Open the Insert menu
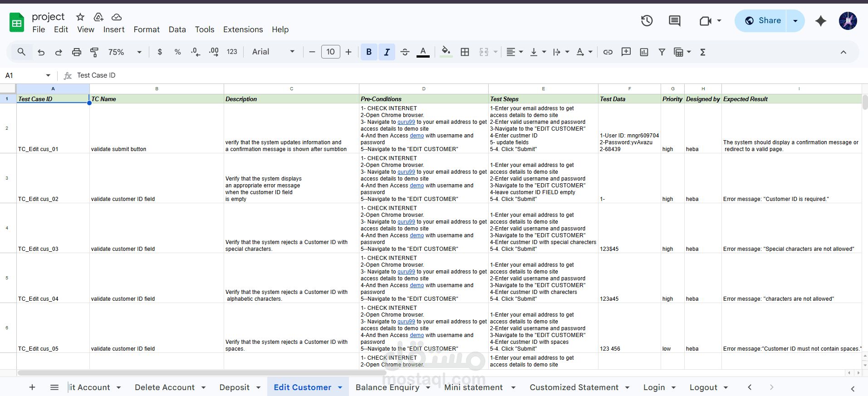This screenshot has height=396, width=868. click(x=114, y=29)
